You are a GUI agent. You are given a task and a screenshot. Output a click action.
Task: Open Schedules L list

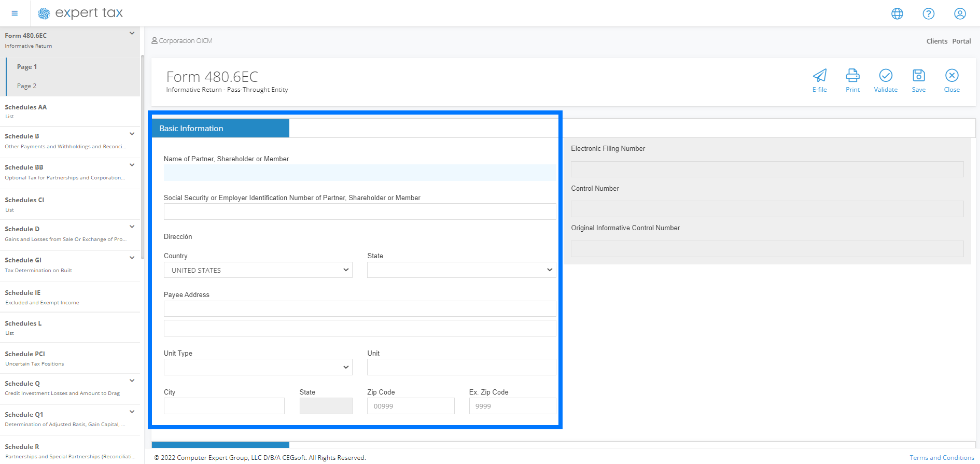tap(70, 328)
